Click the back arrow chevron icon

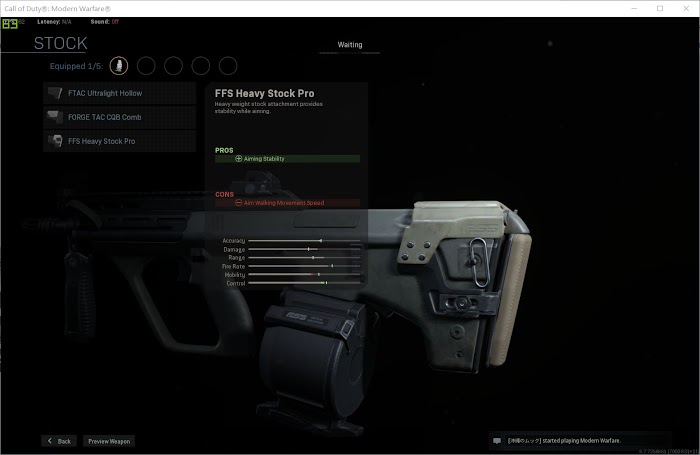50,441
